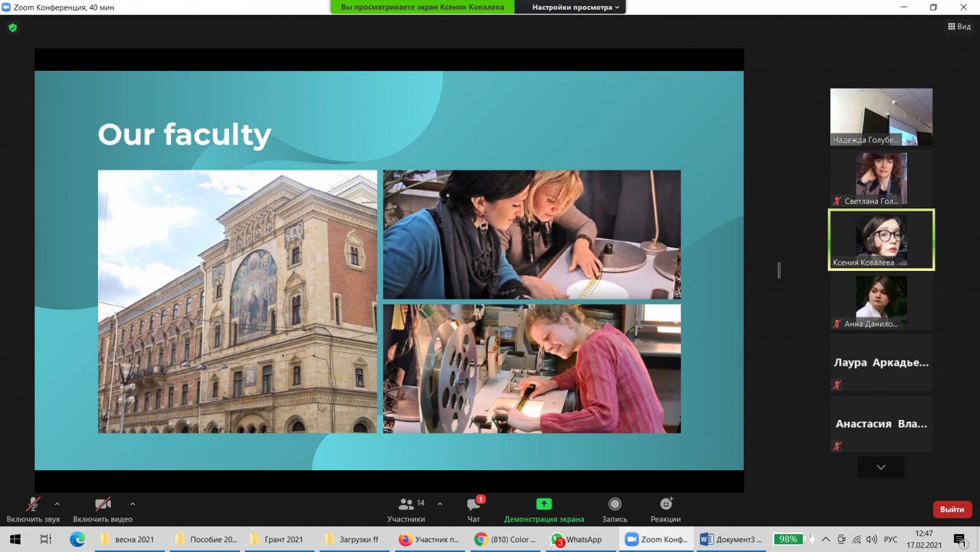Click the green encryption shield icon
This screenshot has height=552, width=980.
point(13,28)
